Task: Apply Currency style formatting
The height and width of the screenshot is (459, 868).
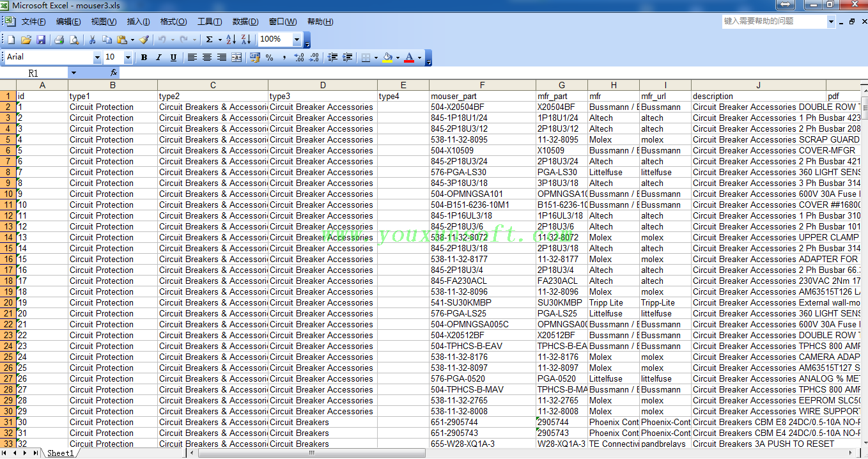Action: [x=254, y=58]
